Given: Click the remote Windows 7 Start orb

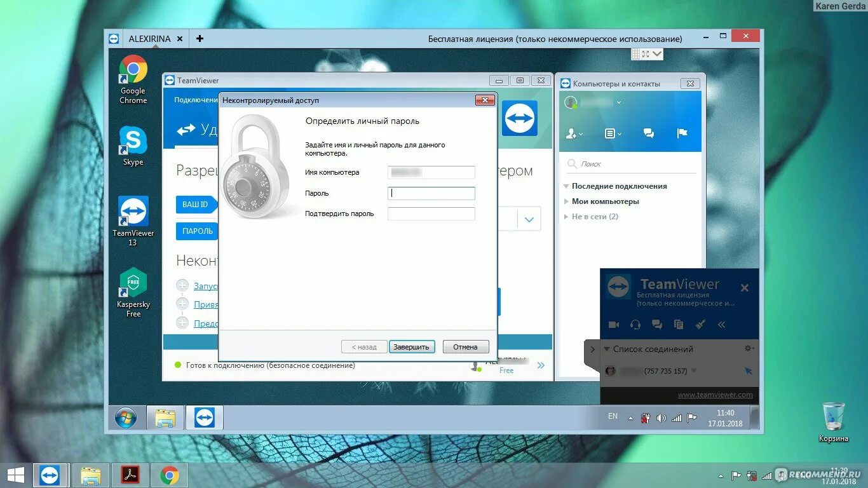Looking at the screenshot, I should 125,418.
